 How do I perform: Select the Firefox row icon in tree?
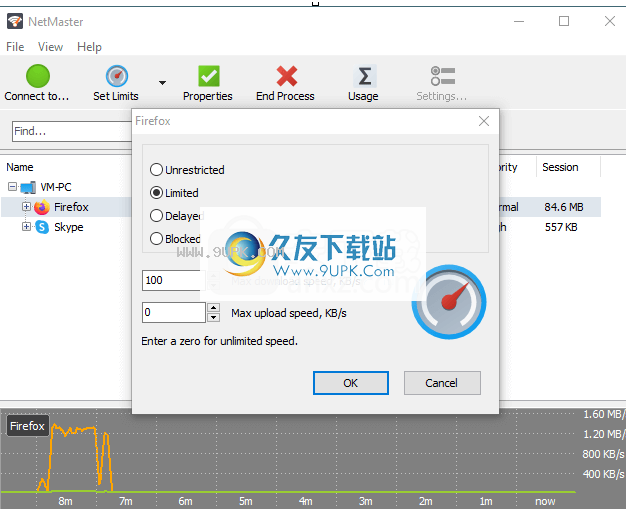(x=42, y=207)
